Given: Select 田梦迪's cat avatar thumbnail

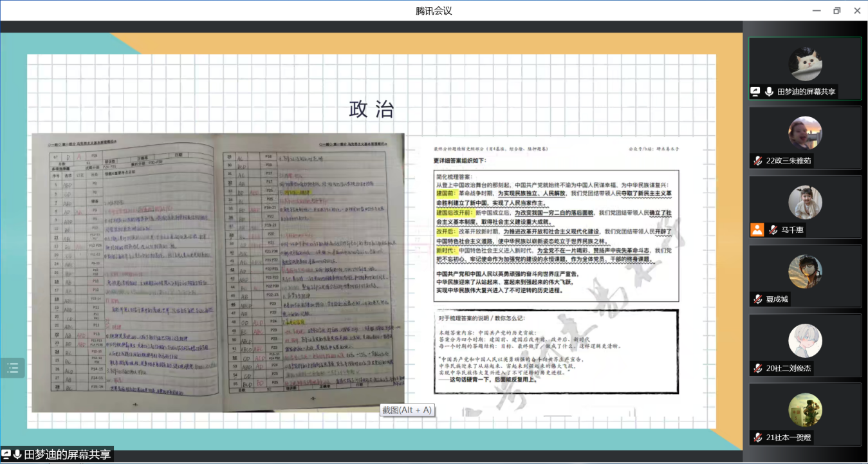Looking at the screenshot, I should [805, 64].
